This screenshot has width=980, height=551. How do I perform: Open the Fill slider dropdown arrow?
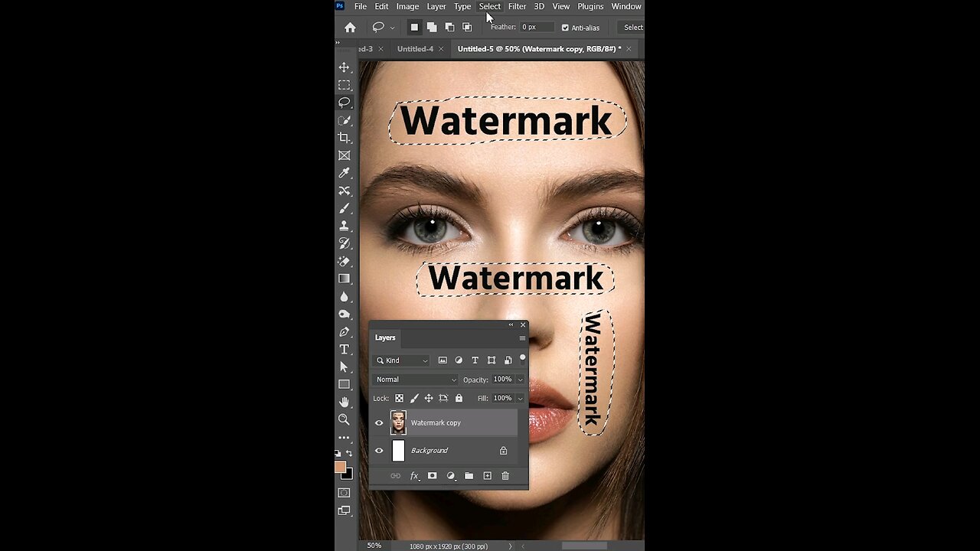521,398
